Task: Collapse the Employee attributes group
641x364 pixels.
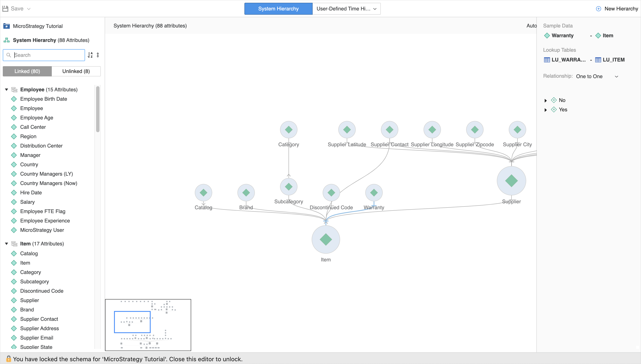Action: pyautogui.click(x=7, y=89)
